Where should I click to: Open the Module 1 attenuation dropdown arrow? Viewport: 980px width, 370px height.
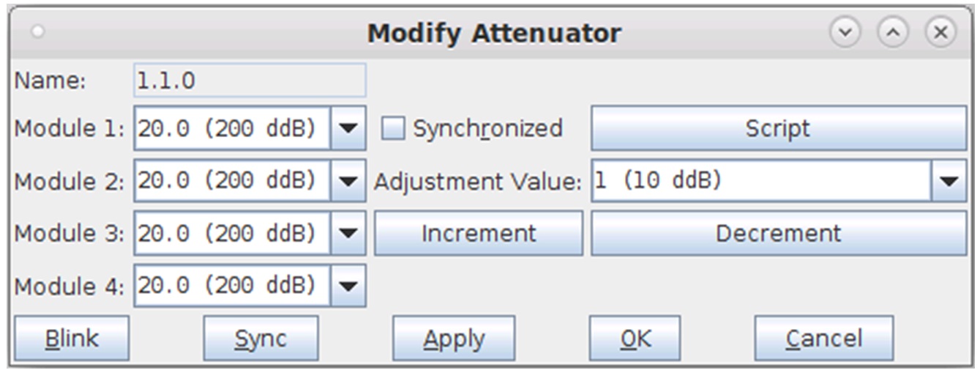tap(348, 129)
